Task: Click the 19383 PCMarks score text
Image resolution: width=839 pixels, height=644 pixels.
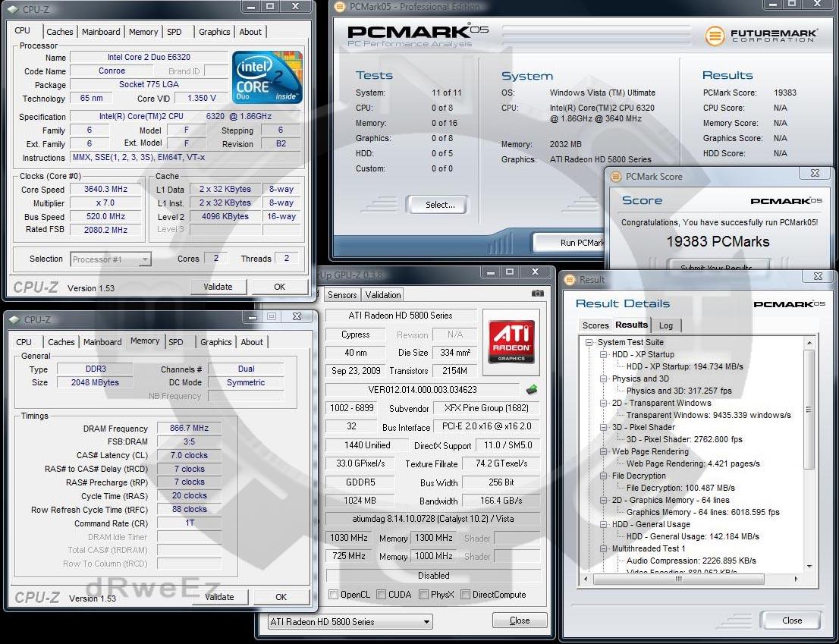Action: (718, 242)
